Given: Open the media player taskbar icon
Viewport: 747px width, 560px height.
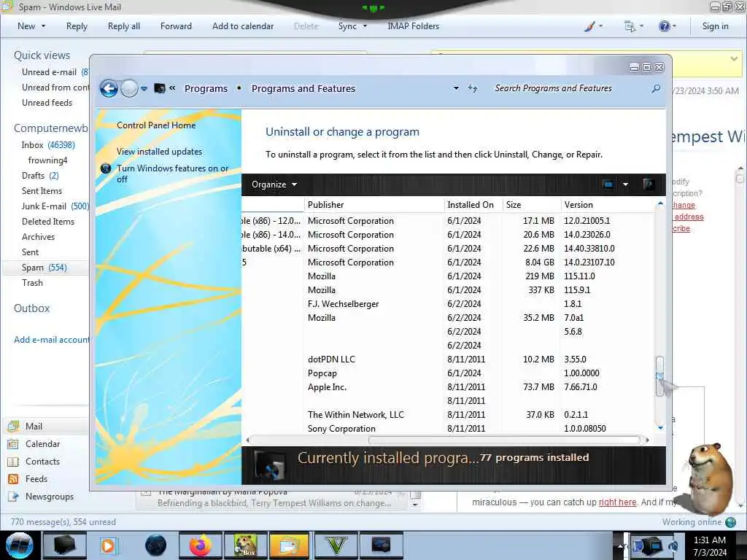Looking at the screenshot, I should pos(109,545).
